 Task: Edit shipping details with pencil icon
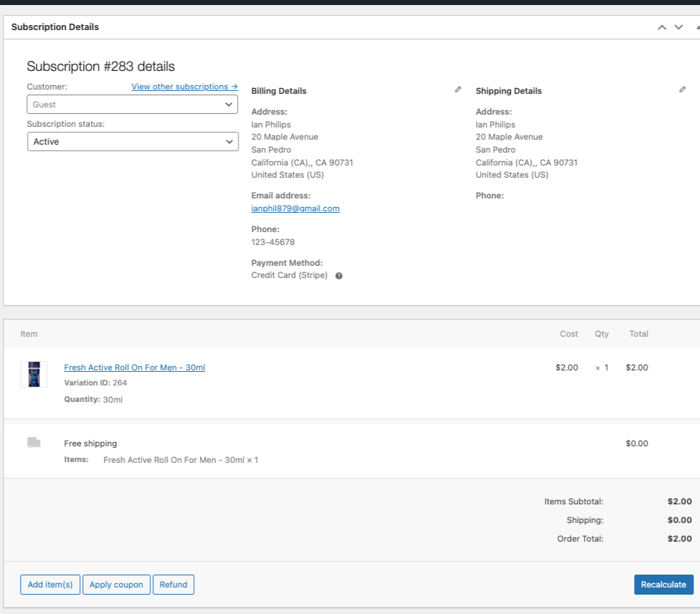pyautogui.click(x=682, y=90)
